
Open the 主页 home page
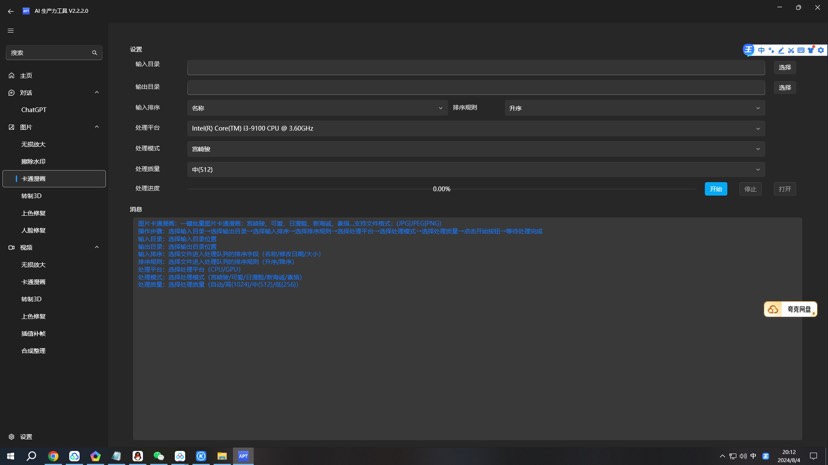(27, 76)
